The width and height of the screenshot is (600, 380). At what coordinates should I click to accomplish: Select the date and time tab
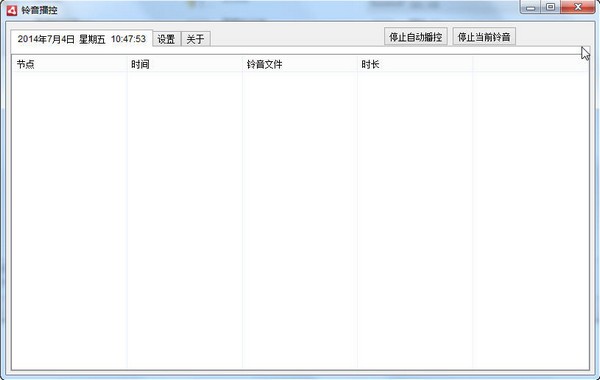pyautogui.click(x=82, y=39)
